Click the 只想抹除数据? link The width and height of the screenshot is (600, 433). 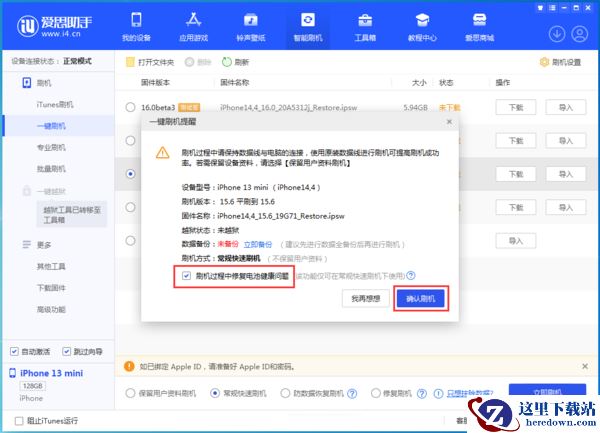coord(470,393)
